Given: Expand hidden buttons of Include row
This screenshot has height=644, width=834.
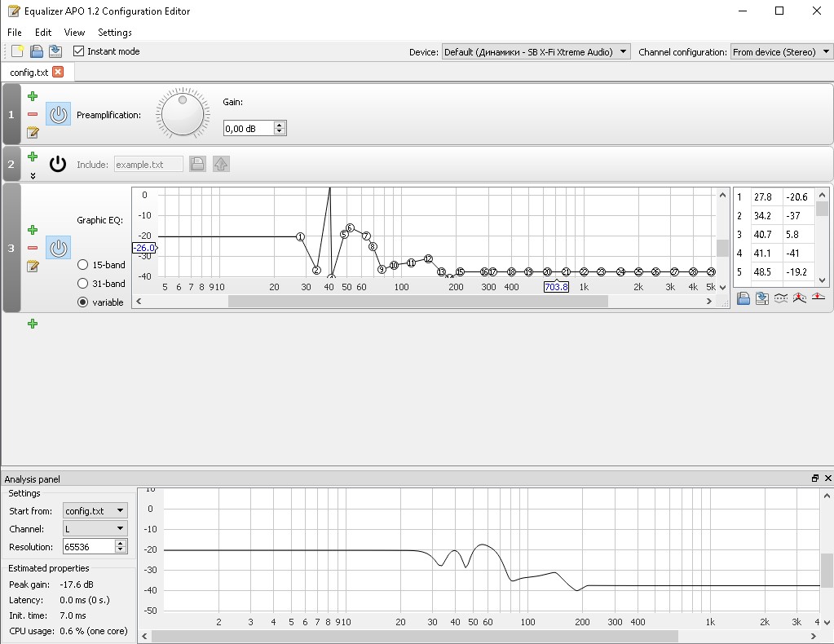Looking at the screenshot, I should tap(33, 175).
